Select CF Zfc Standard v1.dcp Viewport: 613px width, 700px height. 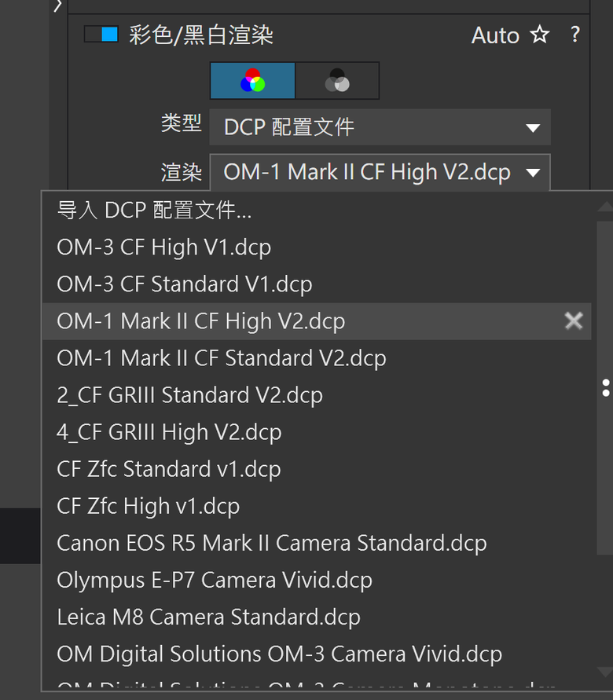coord(317,469)
